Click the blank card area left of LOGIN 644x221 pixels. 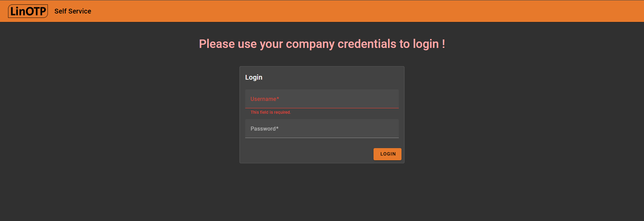307,154
